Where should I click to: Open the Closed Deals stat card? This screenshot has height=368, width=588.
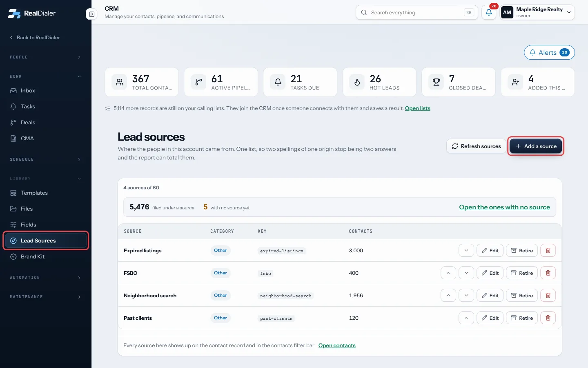[459, 82]
